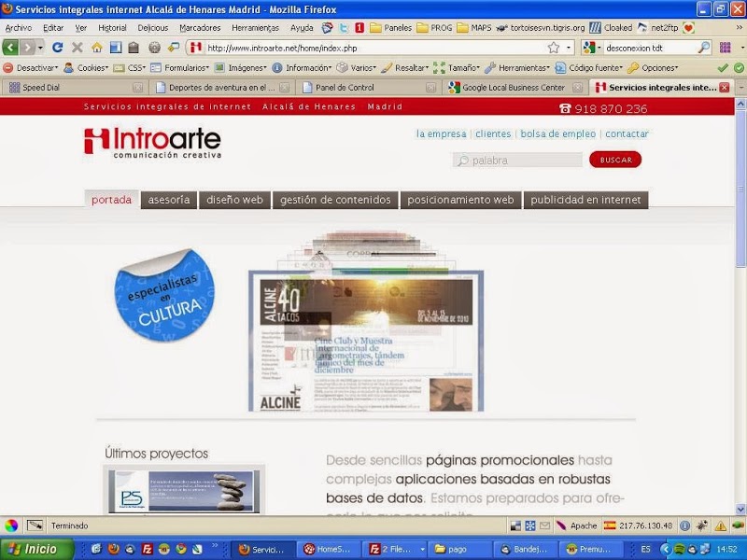The image size is (747, 560).
Task: Go to the 'diseño web' section
Action: (235, 200)
